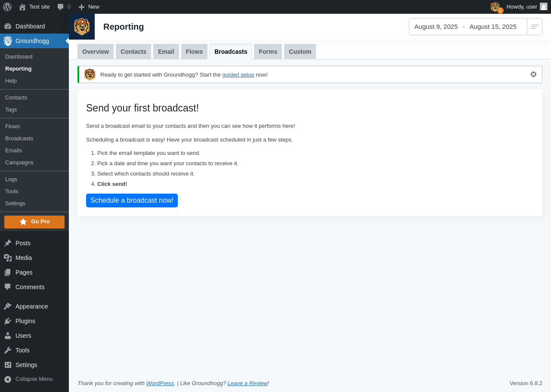551x392 pixels.
Task: Open Appearance menu
Action: (x=34, y=306)
